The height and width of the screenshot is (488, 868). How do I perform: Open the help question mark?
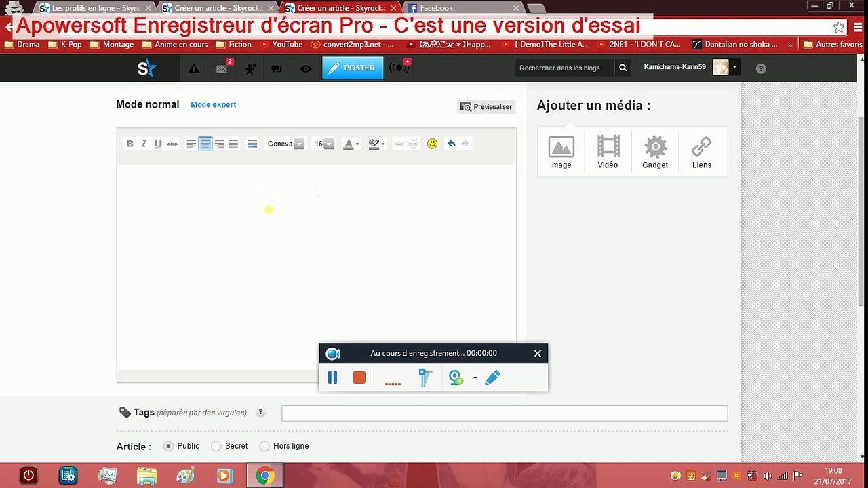(761, 68)
